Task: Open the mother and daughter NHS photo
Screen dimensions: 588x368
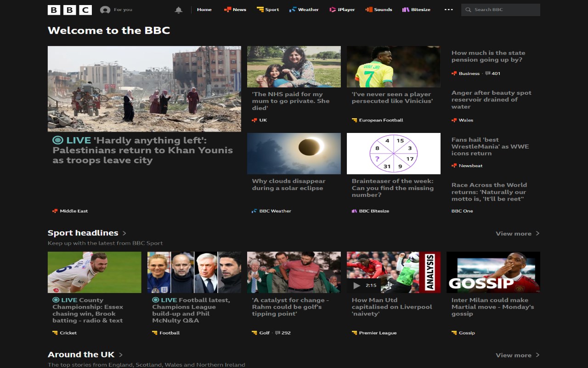Action: [x=294, y=67]
